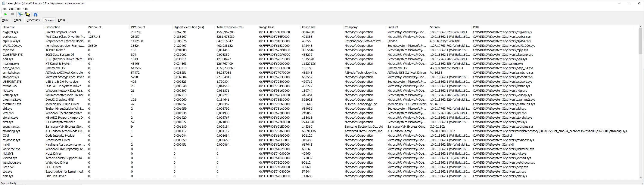This screenshot has width=644, height=185.
Task: Sort by the Image size column header
Action: pyautogui.click(x=322, y=27)
